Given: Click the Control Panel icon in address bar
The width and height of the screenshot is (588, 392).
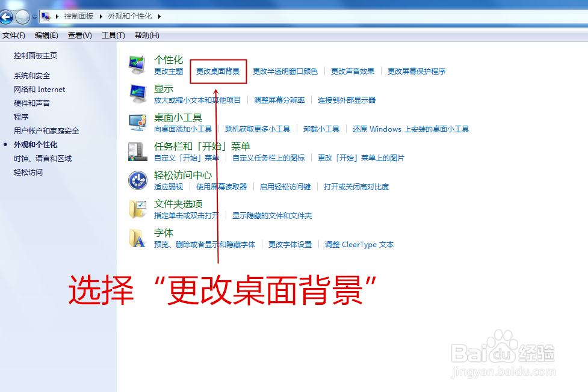Looking at the screenshot, I should tap(45, 17).
